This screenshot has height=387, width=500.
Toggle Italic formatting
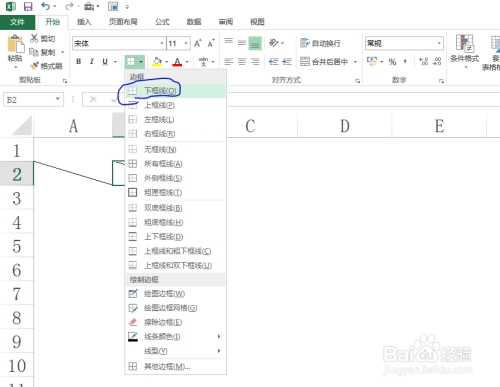pyautogui.click(x=92, y=61)
